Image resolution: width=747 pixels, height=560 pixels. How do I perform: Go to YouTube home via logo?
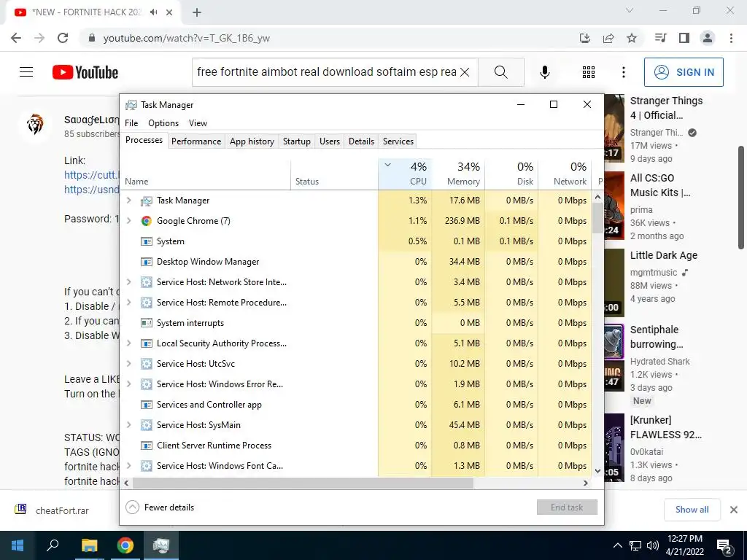tap(85, 72)
